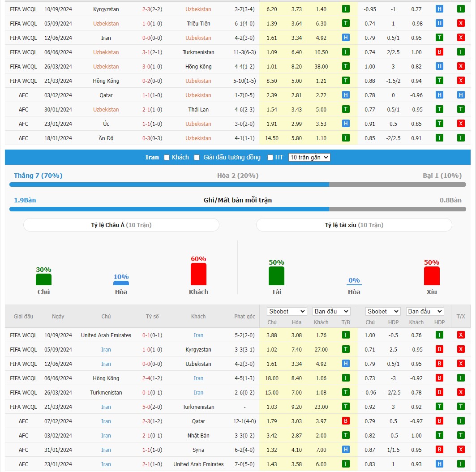Click red X badge in United Arab Emirates 0-1 Iran row
476x472 pixels.
point(460,335)
